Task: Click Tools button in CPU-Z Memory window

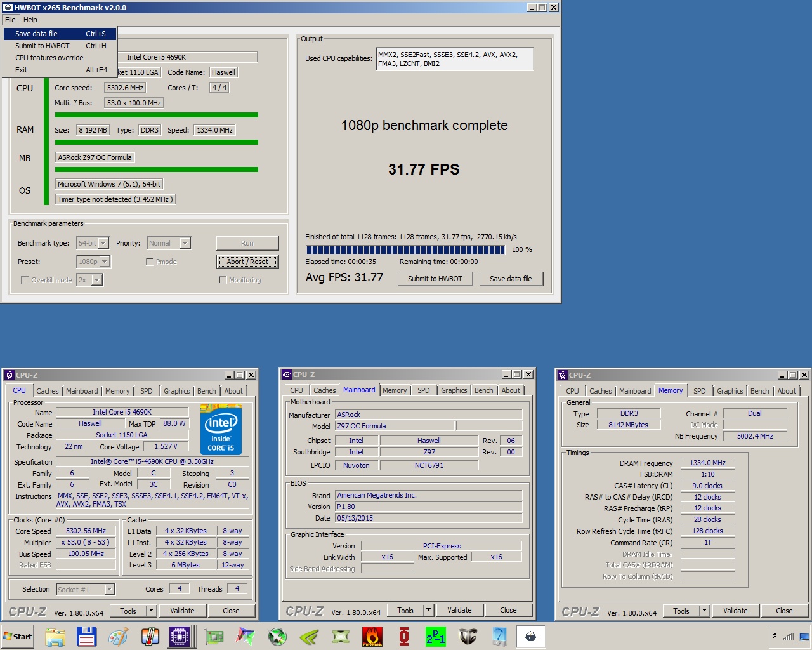Action: [681, 611]
